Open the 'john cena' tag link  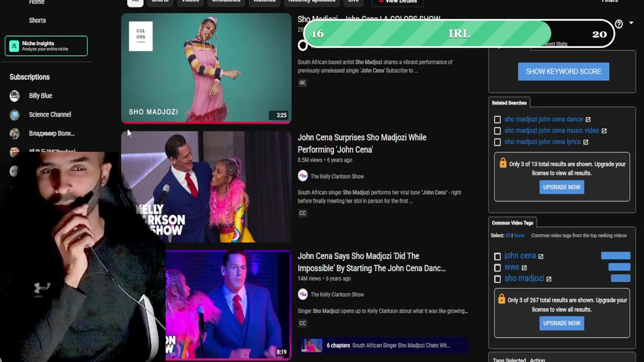[520, 256]
